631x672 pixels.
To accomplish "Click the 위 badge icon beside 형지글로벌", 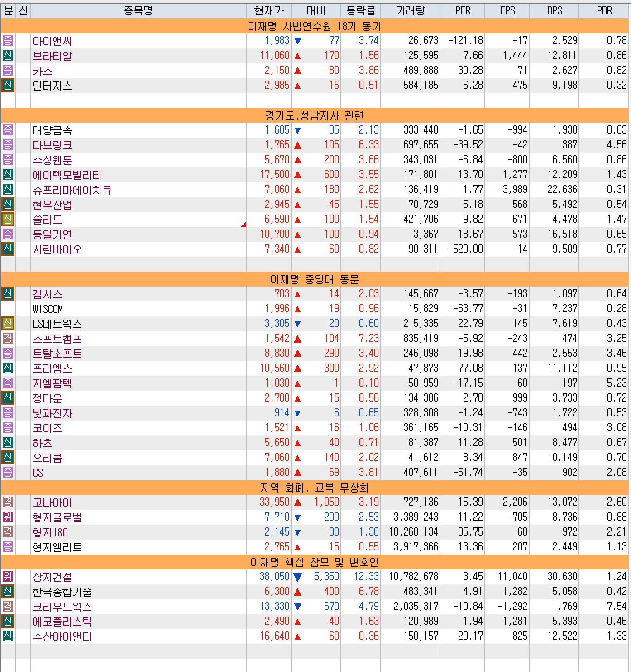I will point(8,517).
